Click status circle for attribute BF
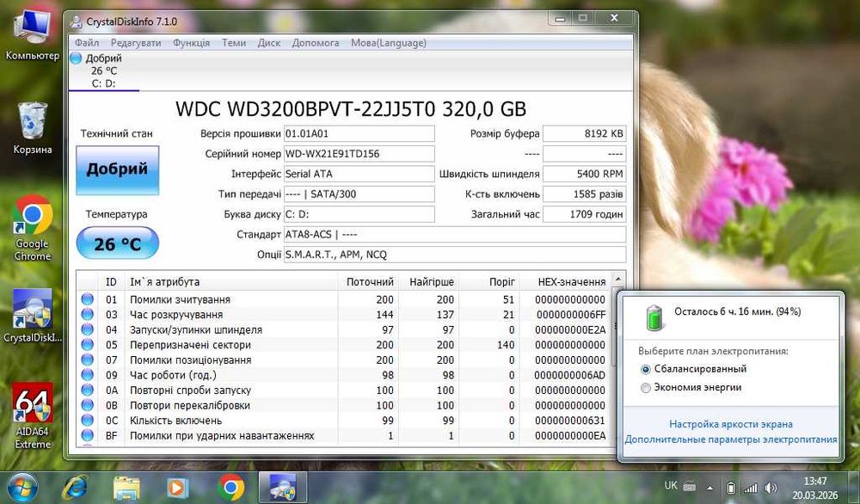This screenshot has width=860, height=504. 87,435
